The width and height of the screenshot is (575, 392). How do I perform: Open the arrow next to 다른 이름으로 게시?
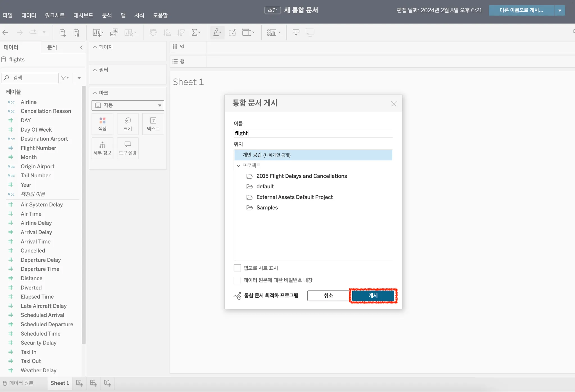(560, 10)
